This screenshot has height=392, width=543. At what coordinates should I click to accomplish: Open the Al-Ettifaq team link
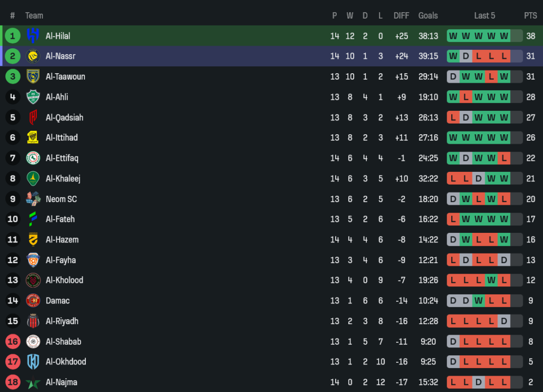coord(62,158)
